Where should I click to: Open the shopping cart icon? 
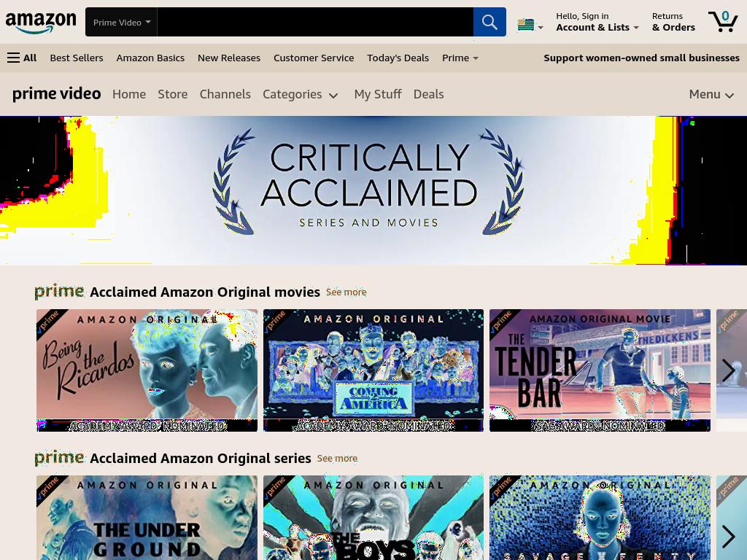723,21
